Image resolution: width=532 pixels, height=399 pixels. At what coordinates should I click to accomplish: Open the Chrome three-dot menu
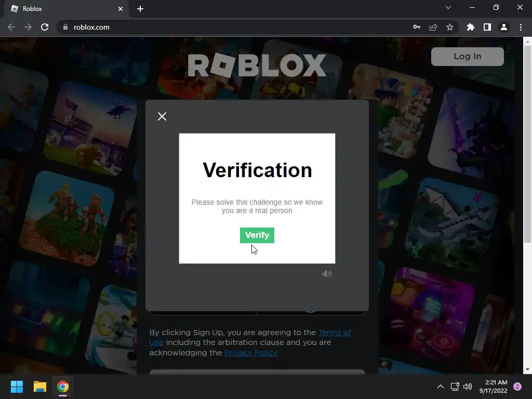(521, 27)
